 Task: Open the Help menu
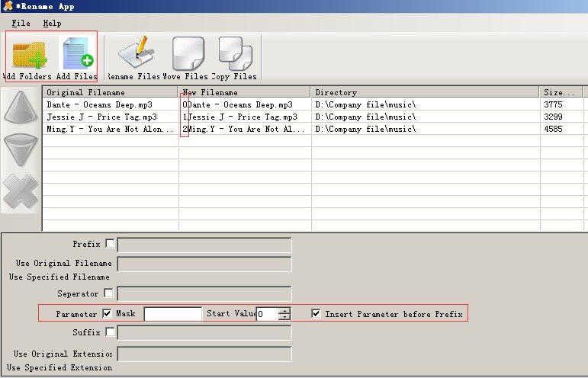pyautogui.click(x=52, y=23)
